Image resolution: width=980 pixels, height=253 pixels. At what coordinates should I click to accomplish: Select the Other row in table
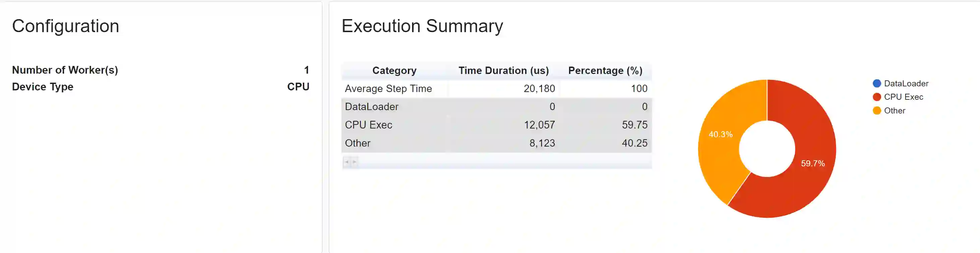tap(357, 143)
